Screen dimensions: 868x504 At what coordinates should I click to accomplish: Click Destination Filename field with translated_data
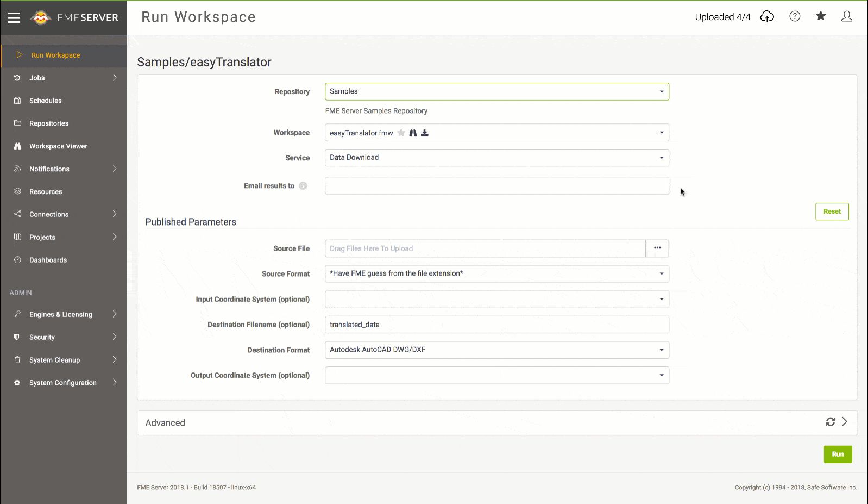click(497, 325)
